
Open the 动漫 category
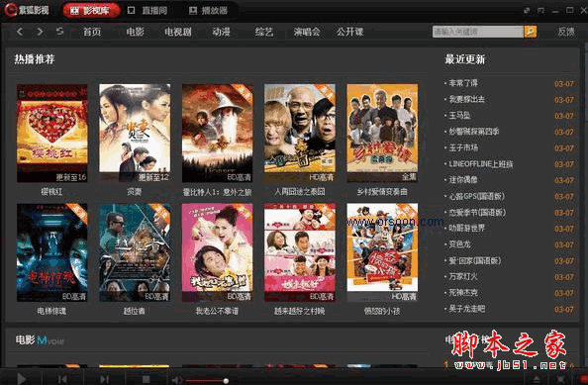[222, 32]
